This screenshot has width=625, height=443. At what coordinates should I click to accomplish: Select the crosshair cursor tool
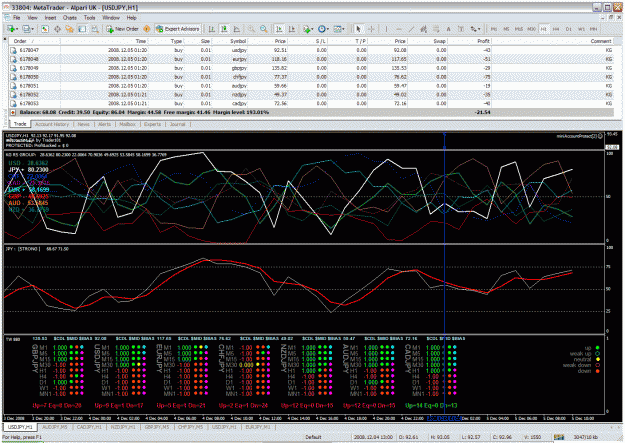(x=371, y=29)
